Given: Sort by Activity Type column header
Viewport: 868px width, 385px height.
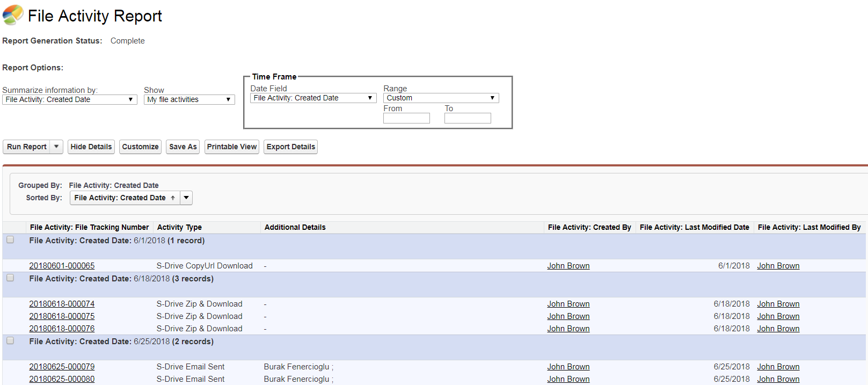Looking at the screenshot, I should coord(179,227).
